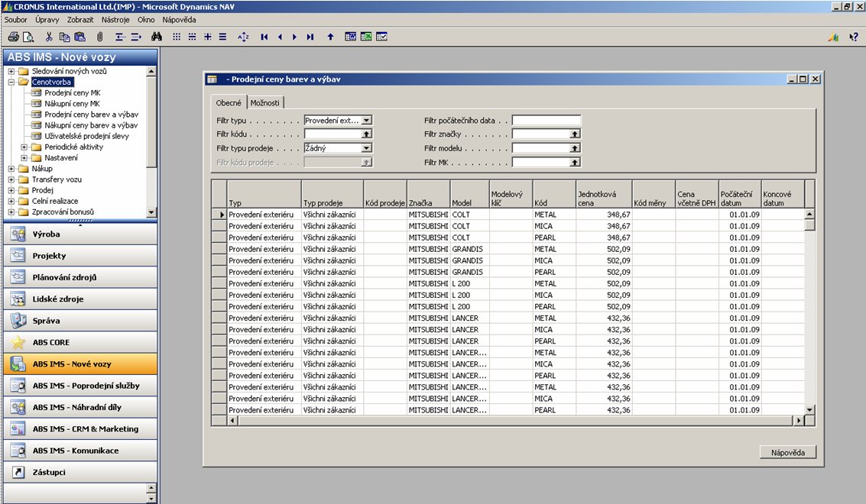The width and height of the screenshot is (866, 504).
Task: Expand the Transfery vozu folder
Action: click(11, 179)
